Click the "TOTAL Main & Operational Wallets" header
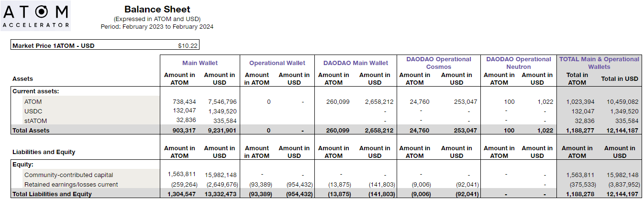The image size is (644, 200). click(599, 63)
